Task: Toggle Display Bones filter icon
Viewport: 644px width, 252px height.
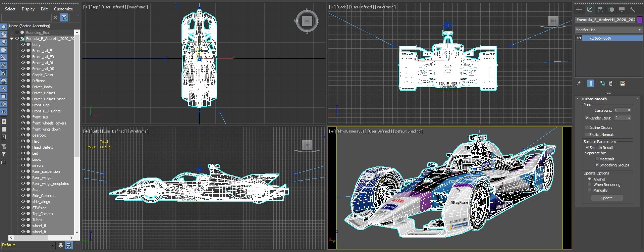Action: [x=4, y=89]
